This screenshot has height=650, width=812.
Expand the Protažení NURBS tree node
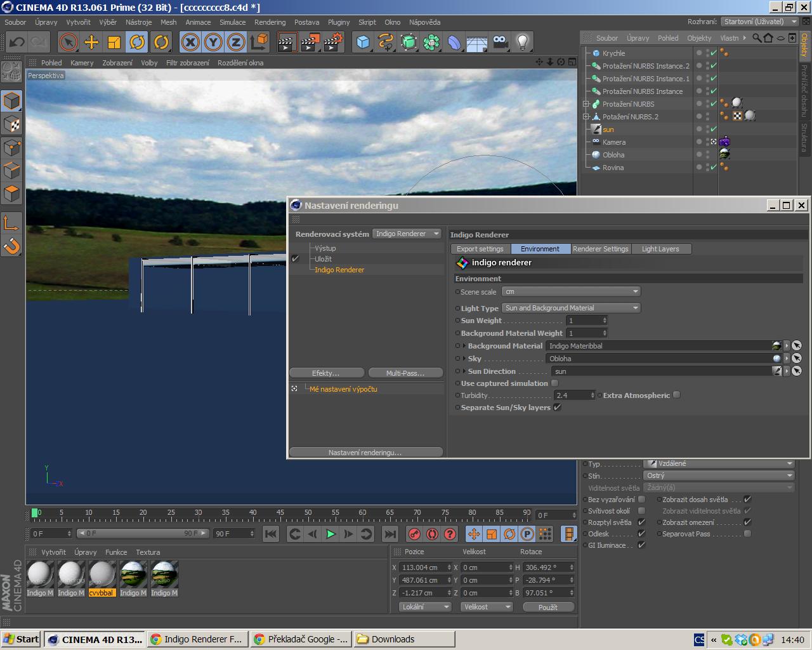tap(586, 104)
